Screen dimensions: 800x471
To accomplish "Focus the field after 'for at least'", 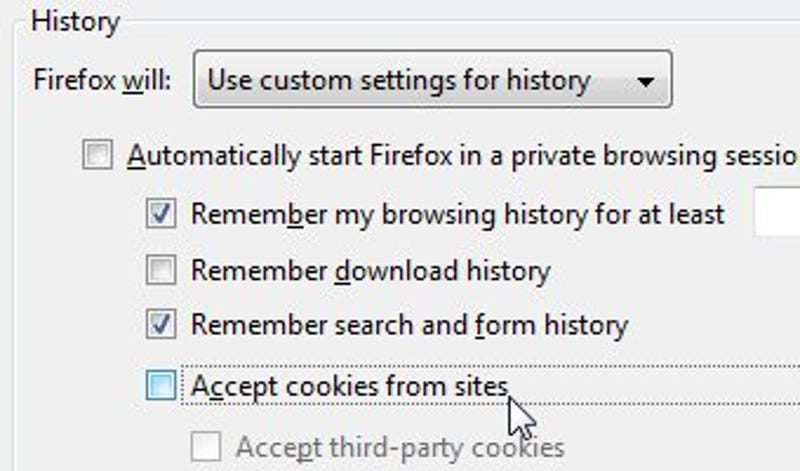I will (x=777, y=212).
